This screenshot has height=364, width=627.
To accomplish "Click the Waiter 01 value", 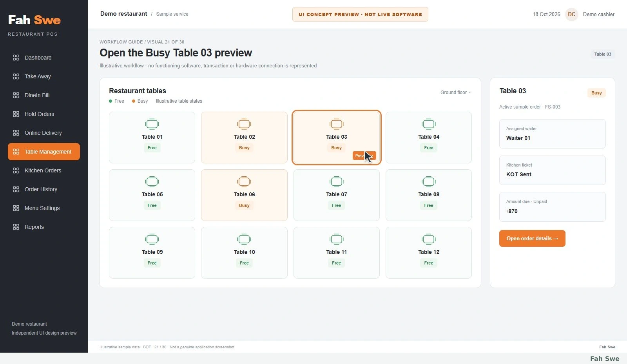I will pyautogui.click(x=518, y=138).
